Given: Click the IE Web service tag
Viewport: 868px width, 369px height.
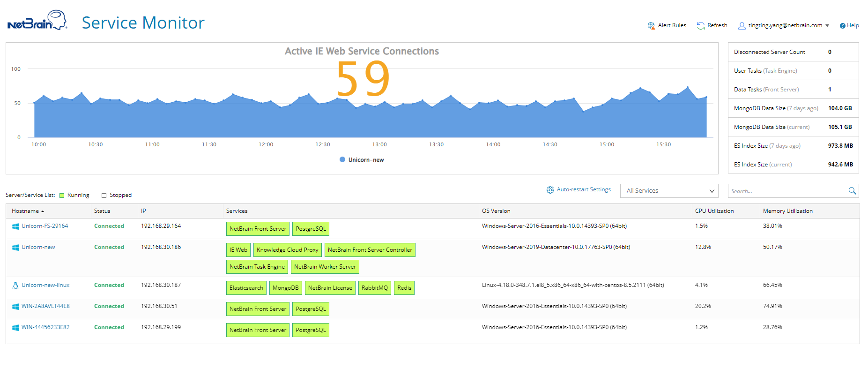Looking at the screenshot, I should pos(238,250).
